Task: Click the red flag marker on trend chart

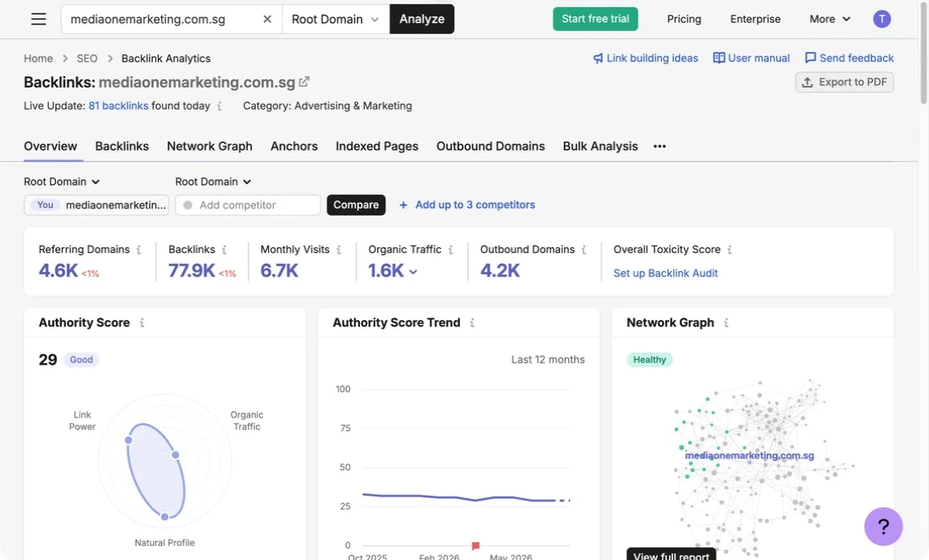Action: [475, 545]
